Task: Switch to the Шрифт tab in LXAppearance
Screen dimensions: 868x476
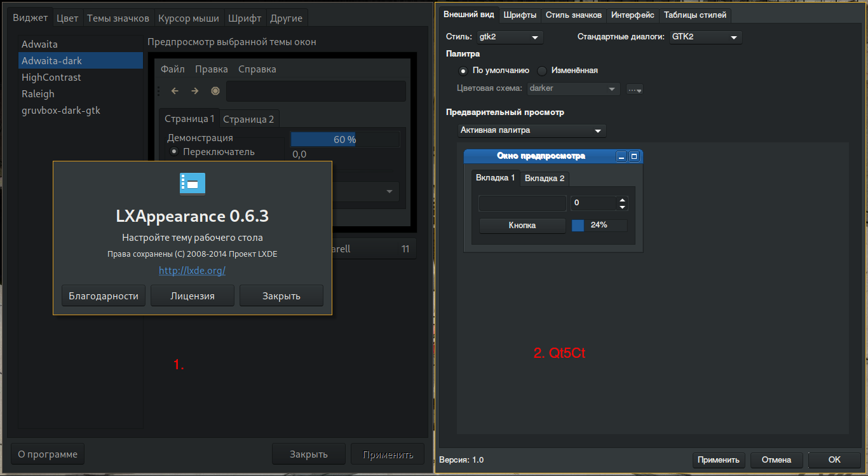Action: click(245, 18)
